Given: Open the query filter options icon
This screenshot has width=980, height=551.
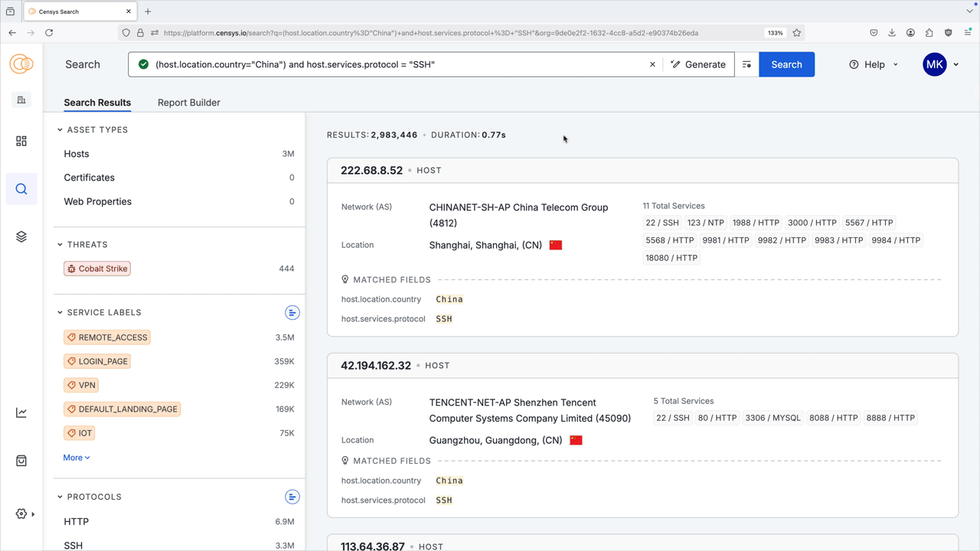Looking at the screenshot, I should 746,64.
